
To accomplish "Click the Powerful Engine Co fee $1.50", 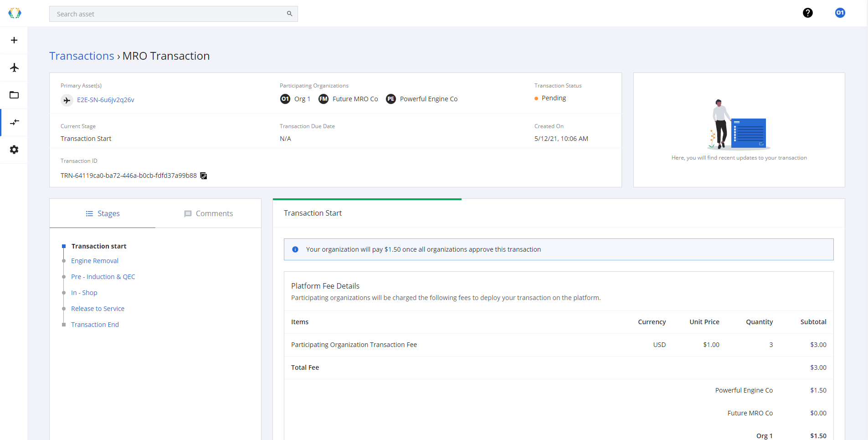I will click(818, 390).
